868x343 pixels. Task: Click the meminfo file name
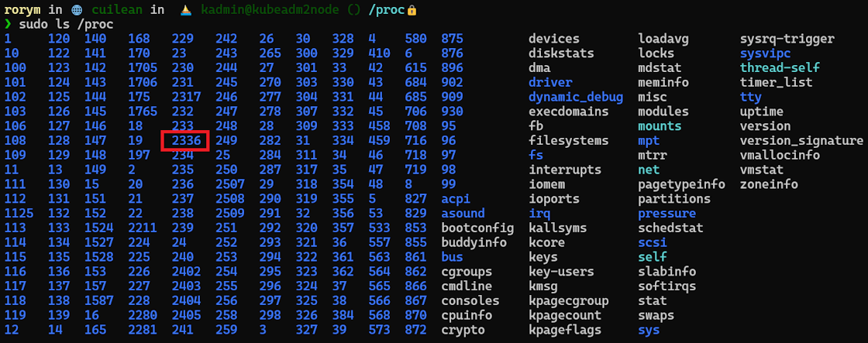tap(663, 82)
